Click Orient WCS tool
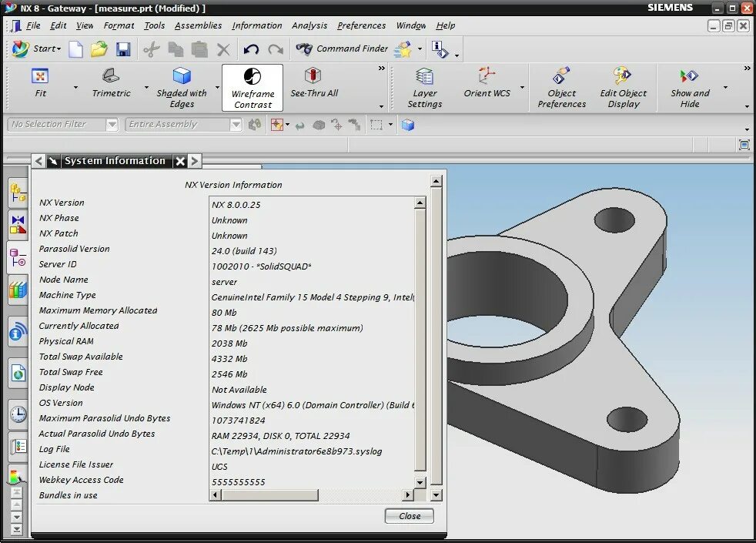This screenshot has height=543, width=756. 487,83
